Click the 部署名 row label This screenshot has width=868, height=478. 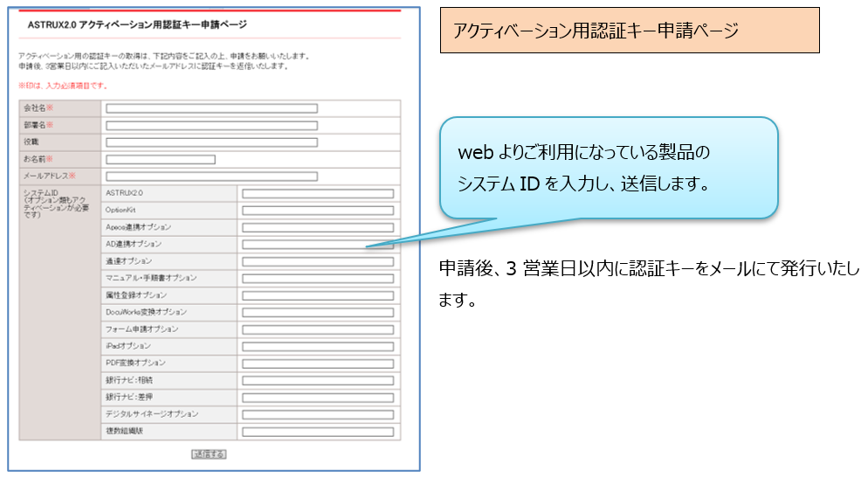point(38,125)
